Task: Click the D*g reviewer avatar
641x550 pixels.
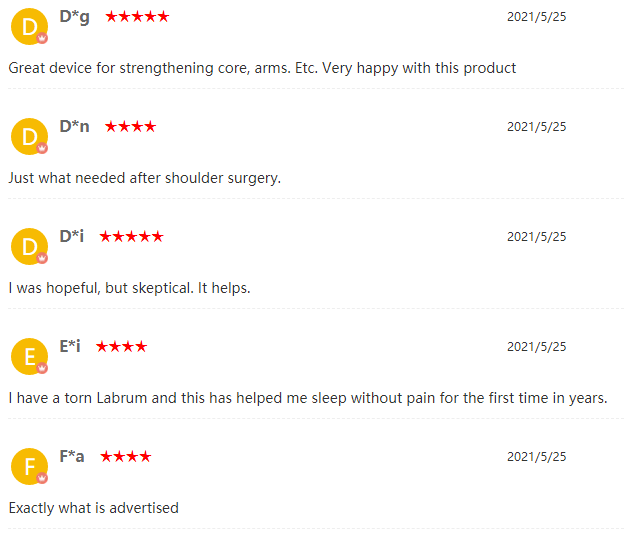Action: click(29, 27)
